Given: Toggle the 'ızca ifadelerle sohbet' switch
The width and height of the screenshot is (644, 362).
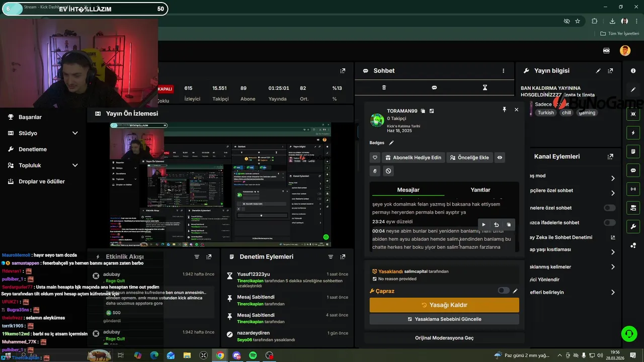Looking at the screenshot, I should (609, 222).
